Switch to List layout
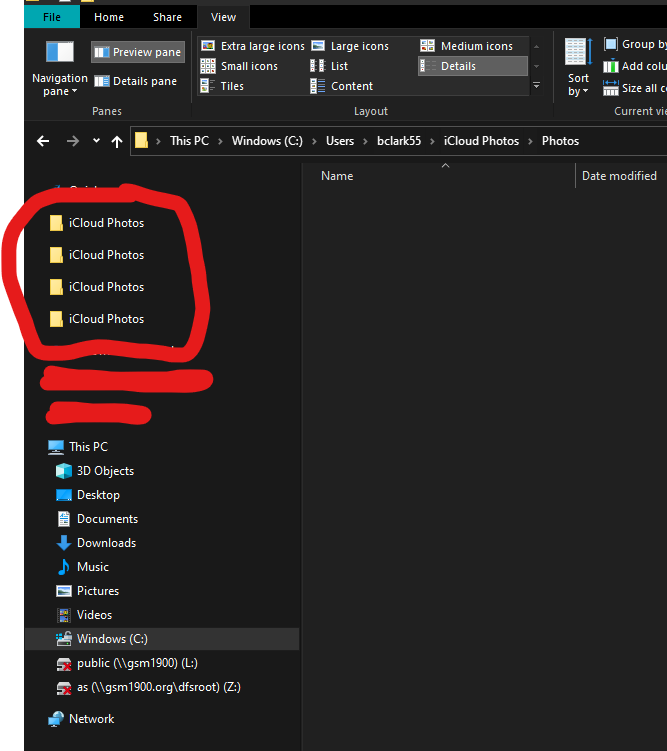667x751 pixels. coord(329,66)
